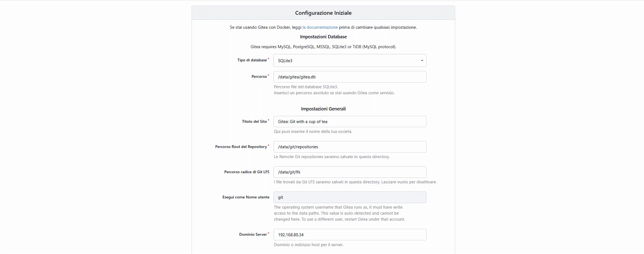
Task: Click the /data/git/repositories input field
Action: (350, 147)
